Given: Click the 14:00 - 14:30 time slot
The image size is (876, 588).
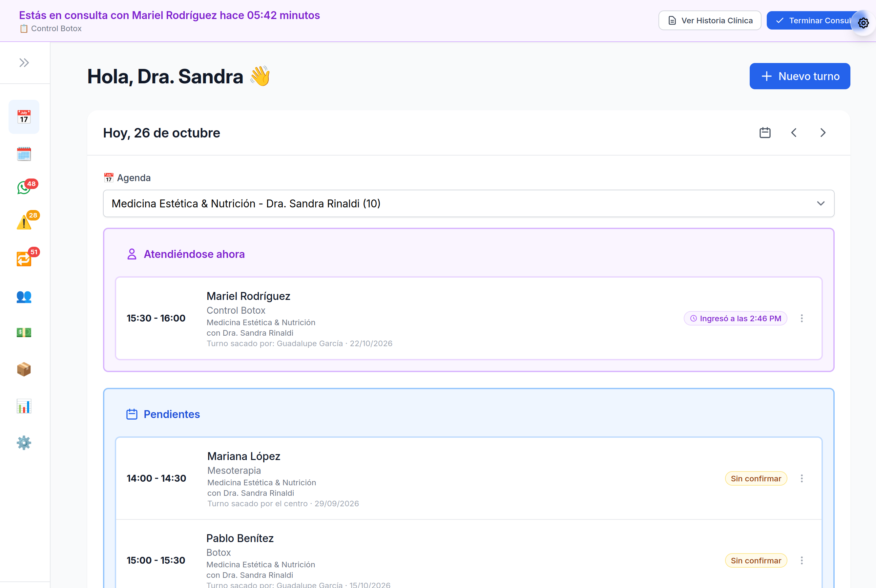Looking at the screenshot, I should tap(156, 478).
